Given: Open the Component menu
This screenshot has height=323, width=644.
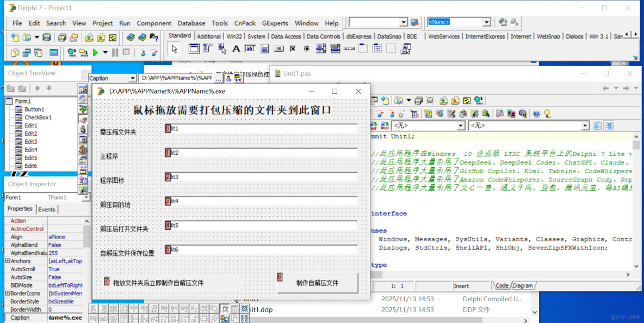Looking at the screenshot, I should coord(153,23).
